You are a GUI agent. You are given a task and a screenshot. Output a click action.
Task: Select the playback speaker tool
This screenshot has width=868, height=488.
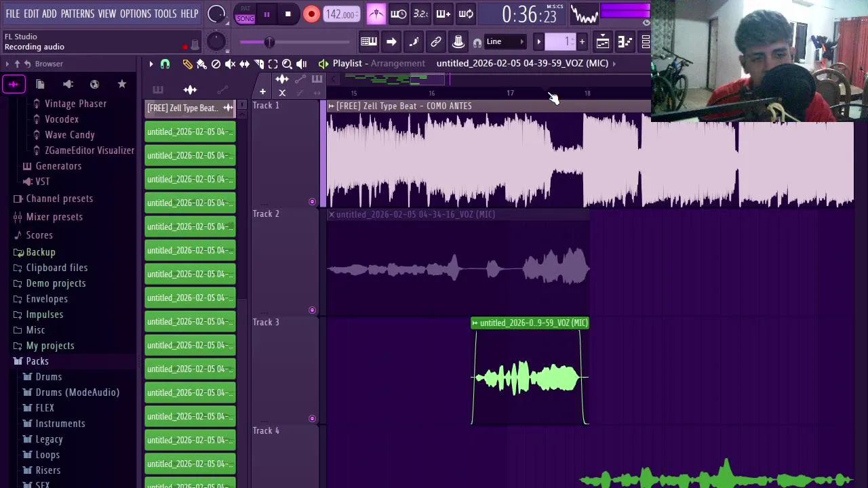[302, 64]
